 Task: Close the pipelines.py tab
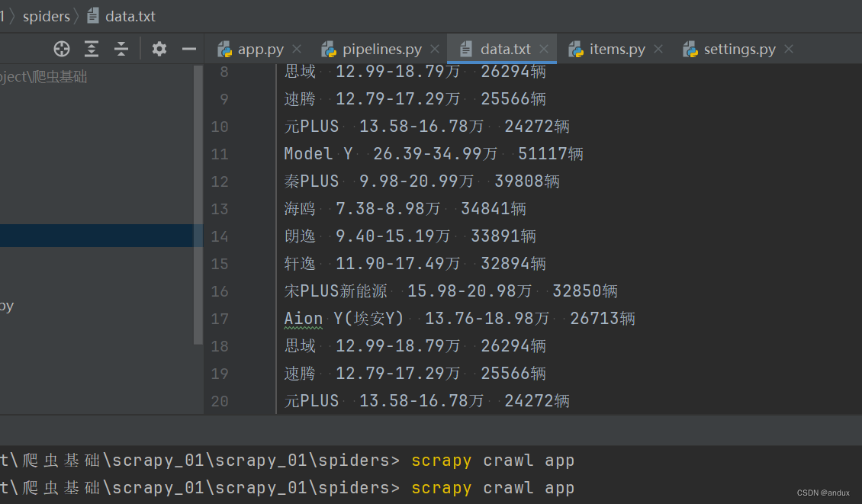coord(435,49)
